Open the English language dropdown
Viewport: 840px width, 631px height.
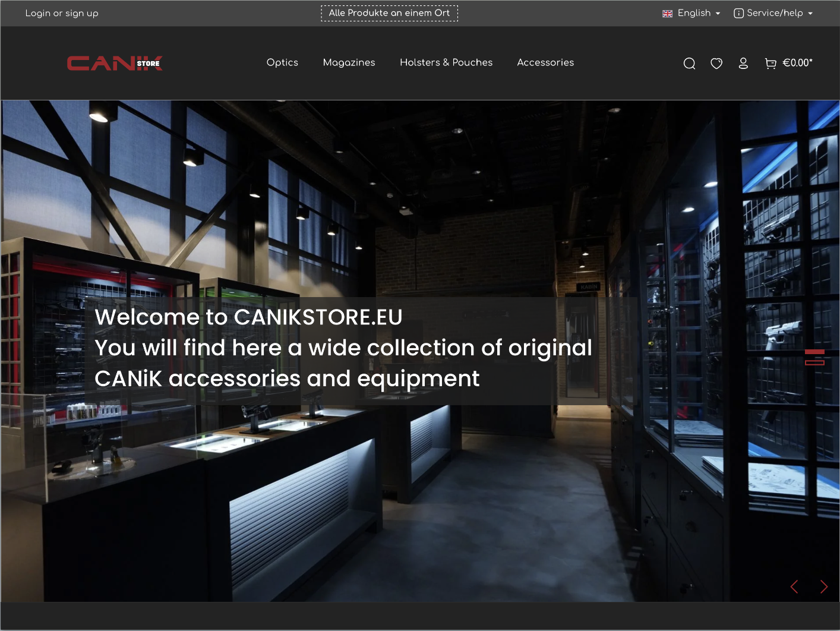[694, 13]
